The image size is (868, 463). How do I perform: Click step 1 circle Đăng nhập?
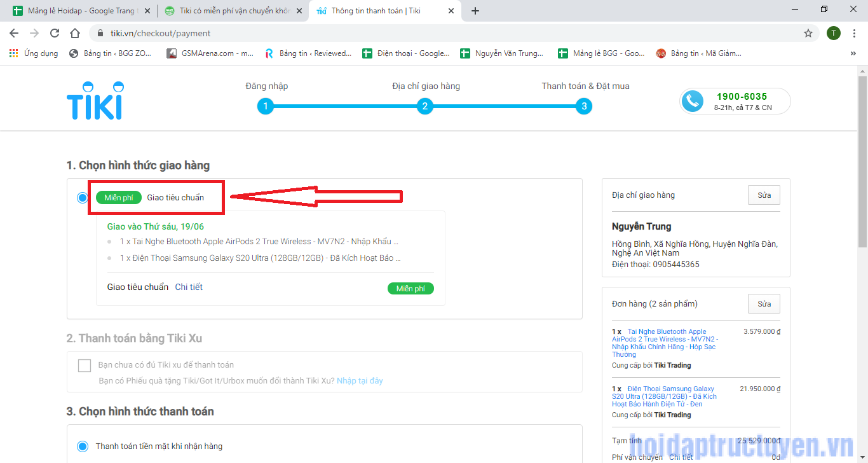coord(266,106)
